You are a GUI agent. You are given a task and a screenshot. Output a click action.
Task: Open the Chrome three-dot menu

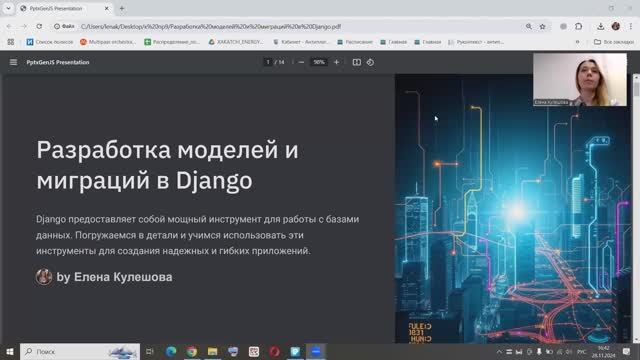[631, 26]
